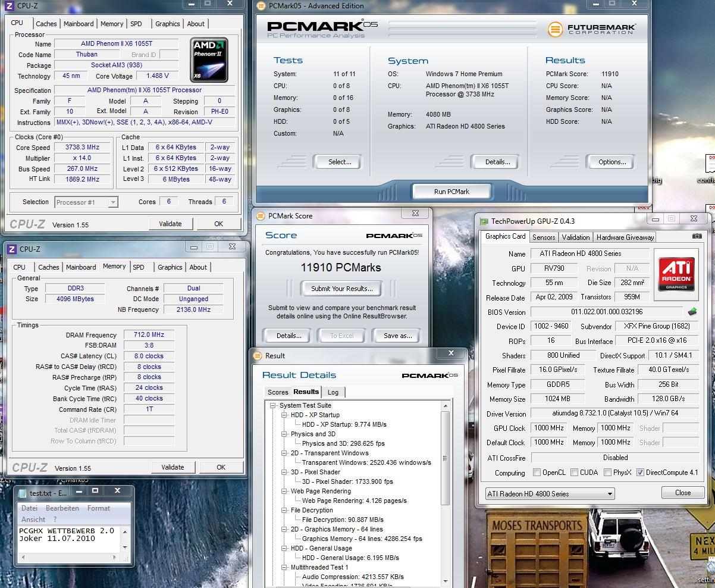The width and height of the screenshot is (715, 588).
Task: Switch to Caches tab in top CPU-Z window
Action: click(x=46, y=24)
